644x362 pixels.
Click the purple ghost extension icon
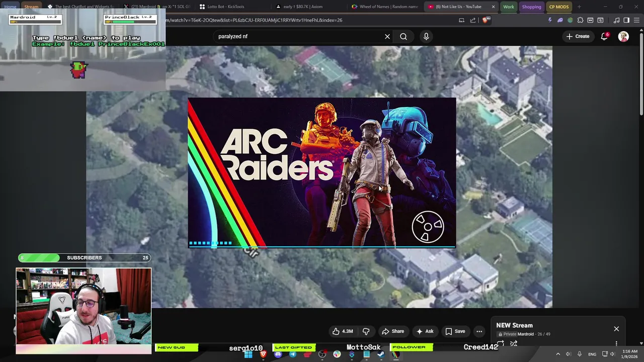pos(560,20)
